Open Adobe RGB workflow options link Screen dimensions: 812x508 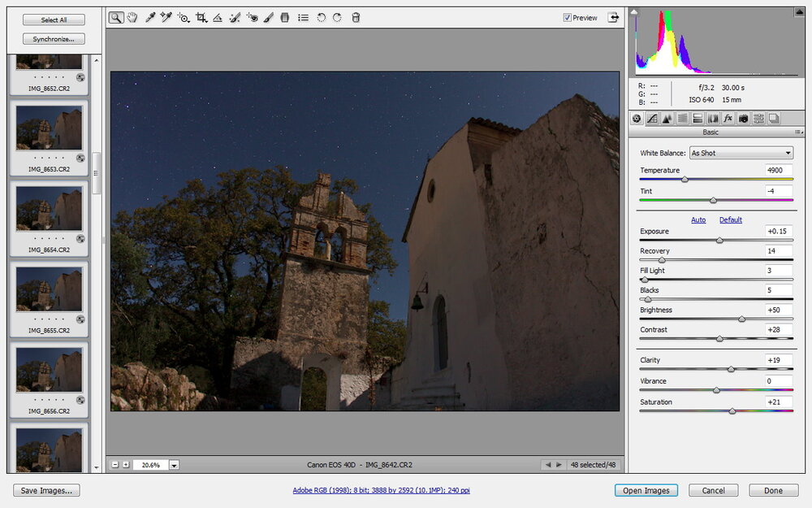tap(381, 490)
